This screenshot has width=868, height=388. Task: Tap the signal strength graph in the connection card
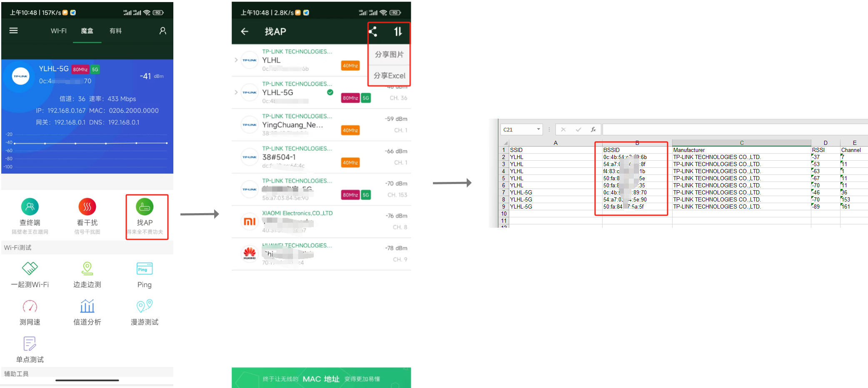click(x=87, y=150)
